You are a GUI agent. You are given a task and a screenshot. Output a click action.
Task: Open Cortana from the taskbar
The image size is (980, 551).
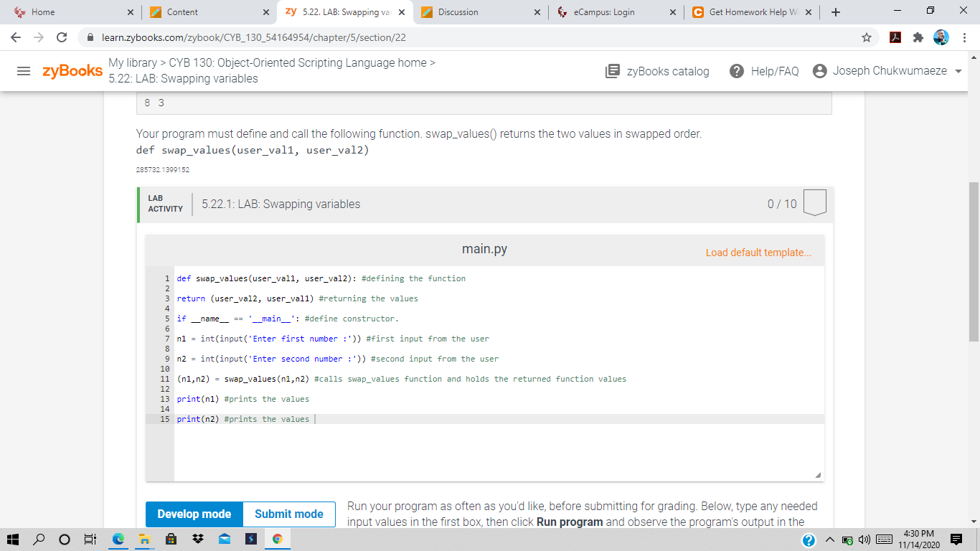click(x=64, y=538)
